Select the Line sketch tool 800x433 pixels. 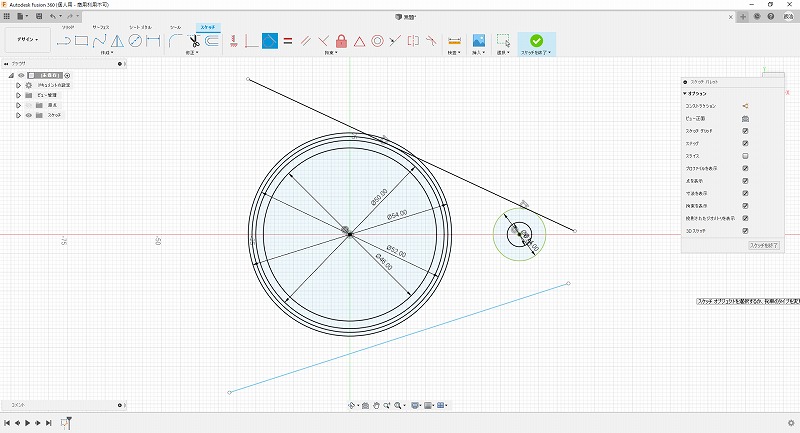point(63,41)
